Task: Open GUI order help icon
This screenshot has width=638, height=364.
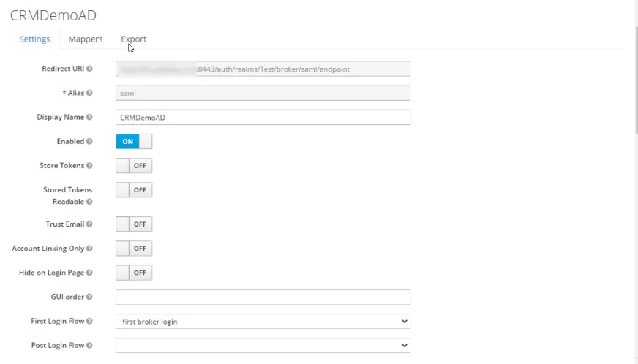Action: (89, 297)
